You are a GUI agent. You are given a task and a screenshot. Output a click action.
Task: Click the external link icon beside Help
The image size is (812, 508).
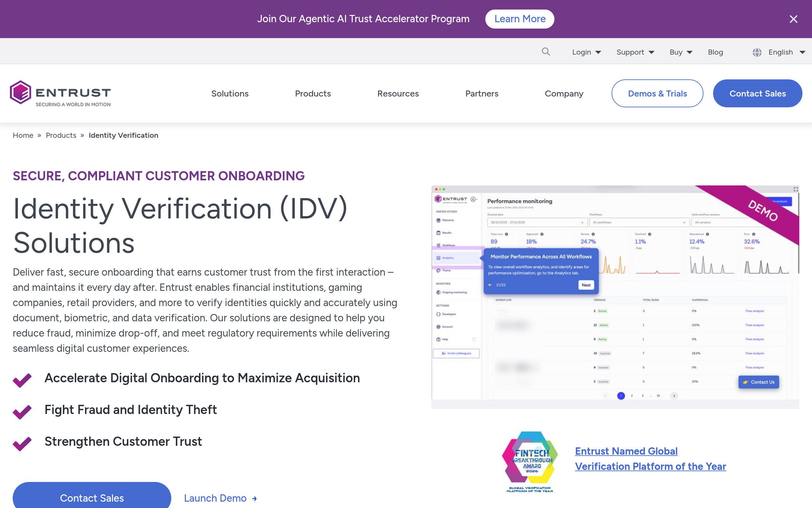(x=474, y=339)
